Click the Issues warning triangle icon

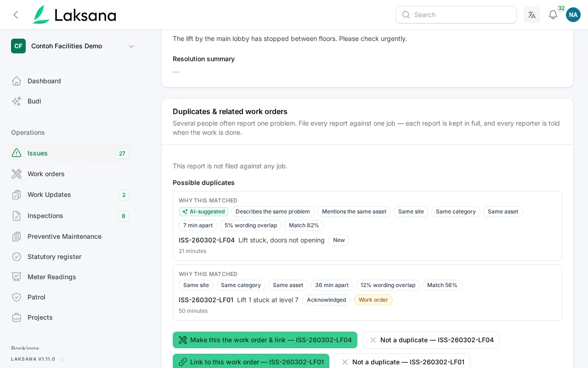pos(17,153)
